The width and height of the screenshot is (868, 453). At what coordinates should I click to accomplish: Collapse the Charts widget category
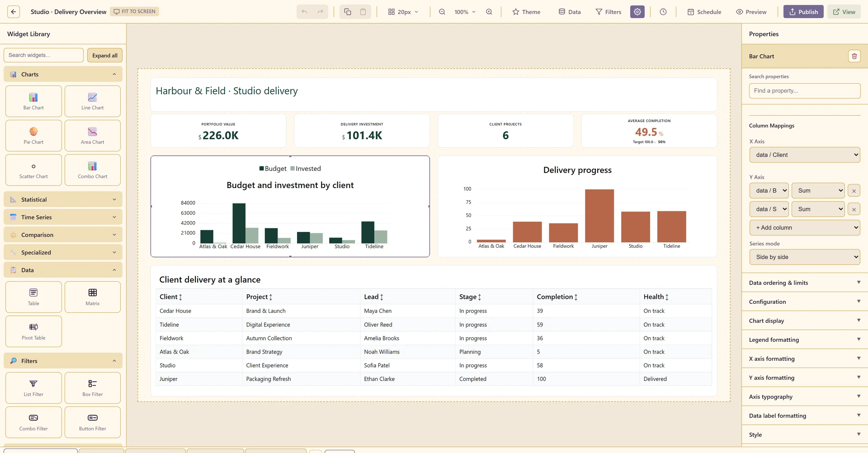coord(63,74)
